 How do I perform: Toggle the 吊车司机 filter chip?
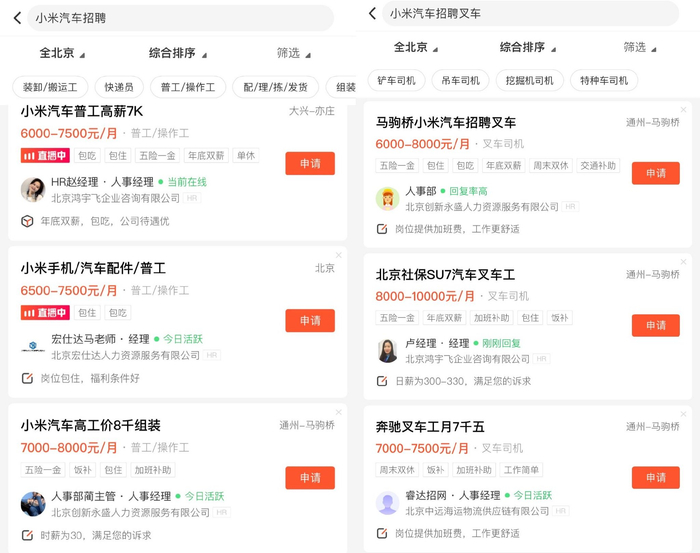click(460, 80)
